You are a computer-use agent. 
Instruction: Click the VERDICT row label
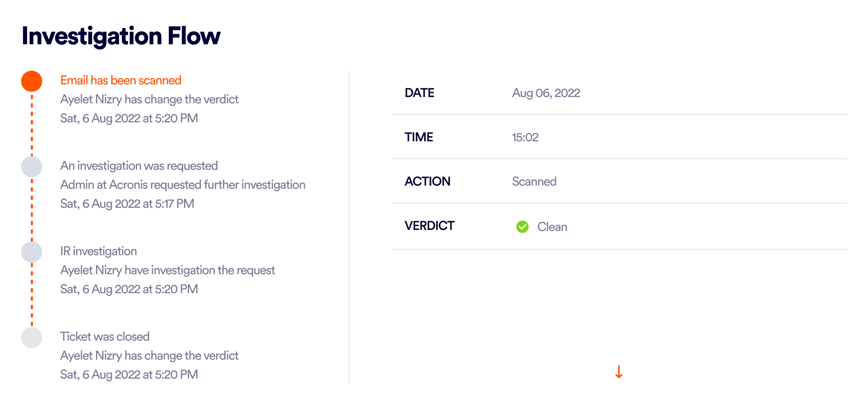click(x=429, y=226)
